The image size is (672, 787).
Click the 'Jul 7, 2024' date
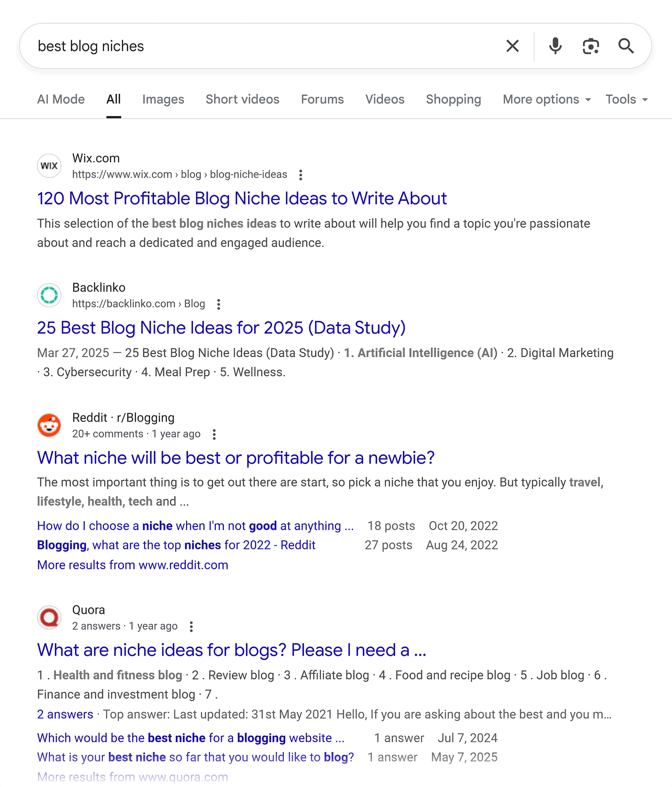(467, 738)
